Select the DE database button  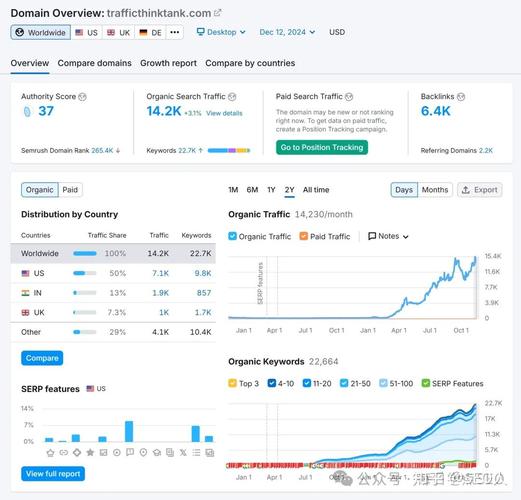tap(151, 32)
